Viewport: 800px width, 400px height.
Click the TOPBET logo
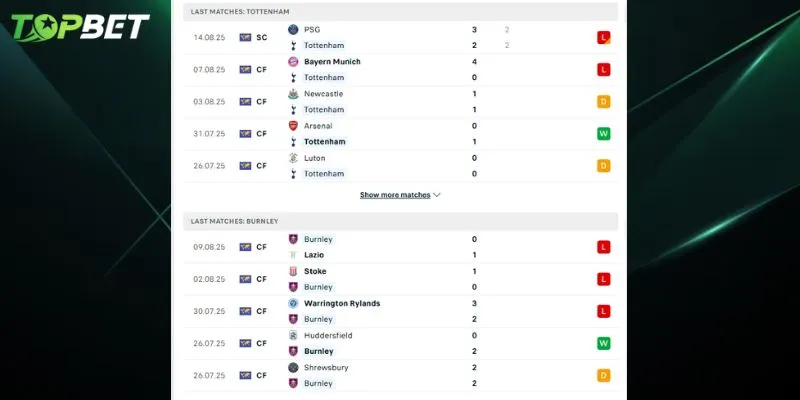tap(82, 27)
